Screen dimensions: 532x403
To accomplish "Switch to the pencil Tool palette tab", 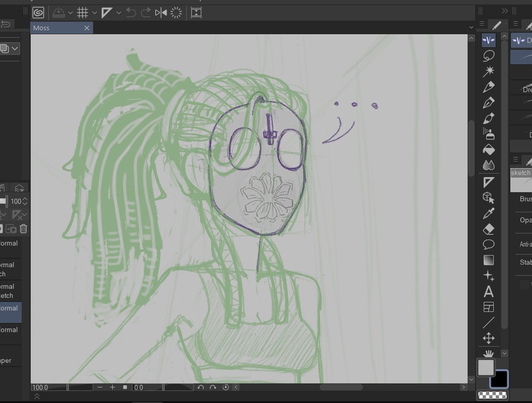I will tap(497, 25).
